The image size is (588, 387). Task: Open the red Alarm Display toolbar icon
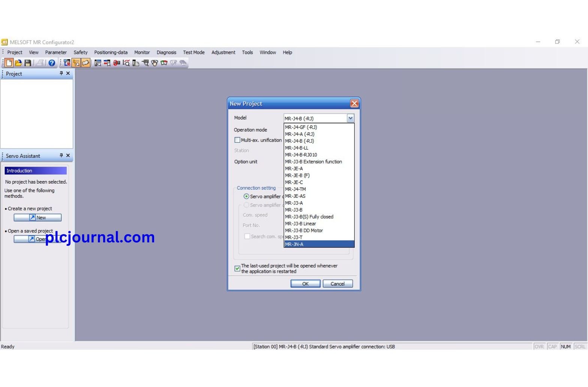point(117,63)
